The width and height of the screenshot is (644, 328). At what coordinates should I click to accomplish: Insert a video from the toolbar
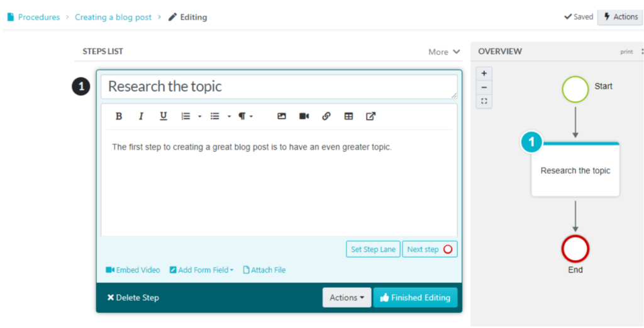(304, 116)
